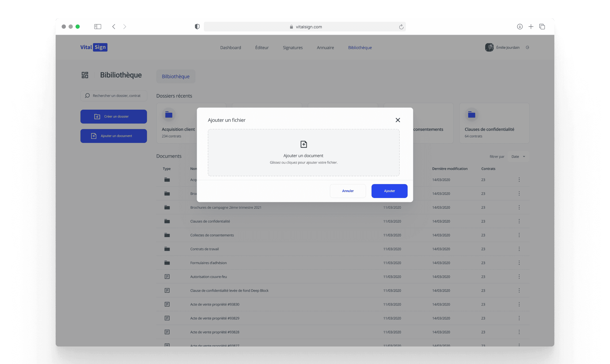This screenshot has height=364, width=610.
Task: Open the Signatures menu item
Action: pos(293,47)
